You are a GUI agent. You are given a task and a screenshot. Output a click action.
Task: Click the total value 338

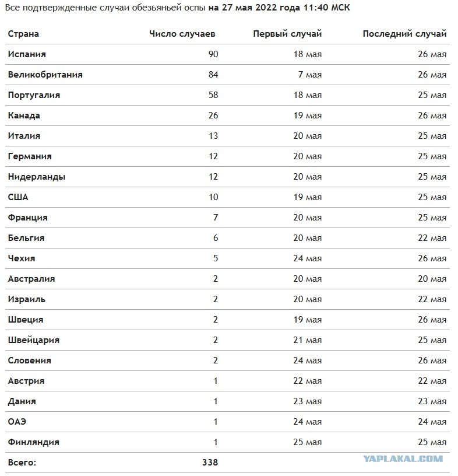point(210,463)
